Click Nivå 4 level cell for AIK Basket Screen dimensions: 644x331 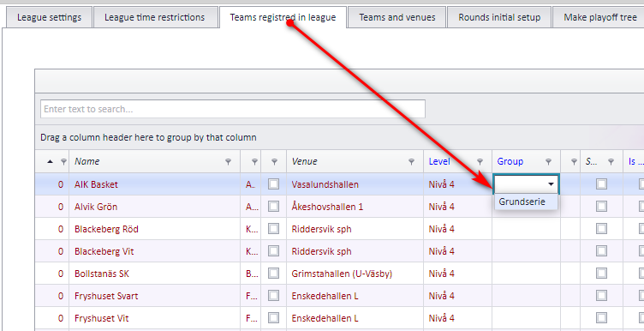click(x=458, y=184)
